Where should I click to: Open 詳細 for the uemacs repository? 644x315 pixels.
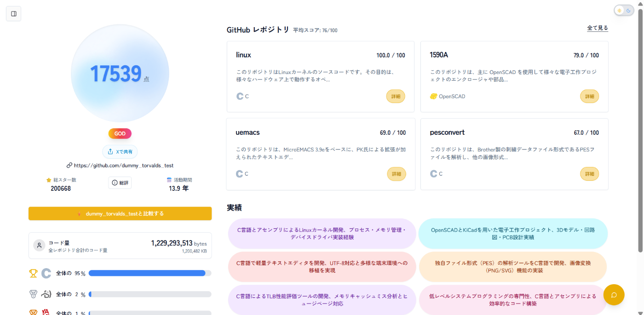(397, 174)
